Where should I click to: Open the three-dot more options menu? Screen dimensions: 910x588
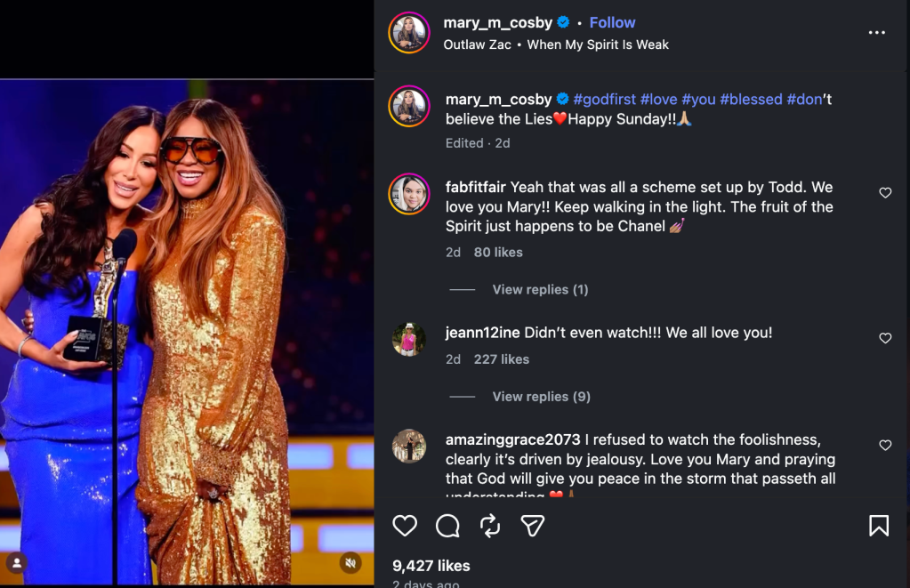coord(877,33)
